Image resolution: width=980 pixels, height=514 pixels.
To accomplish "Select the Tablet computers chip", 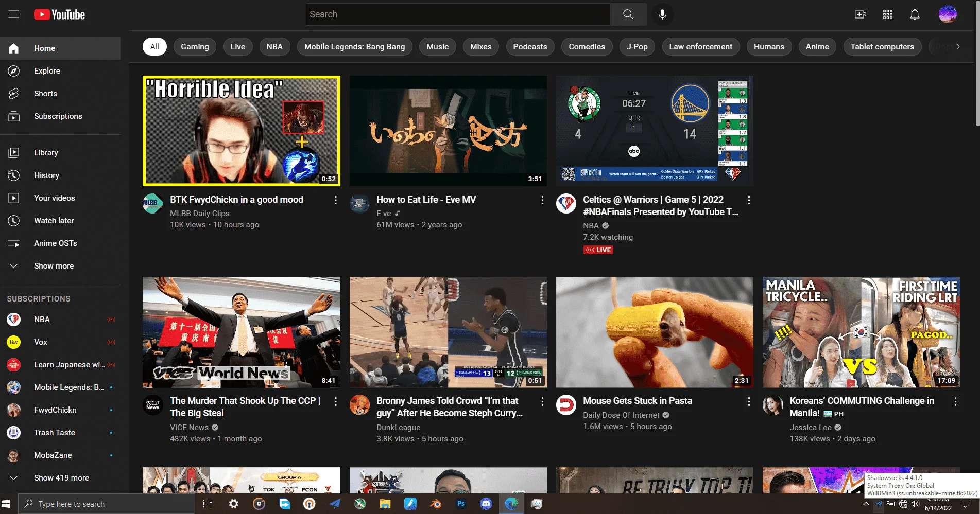I will point(882,47).
